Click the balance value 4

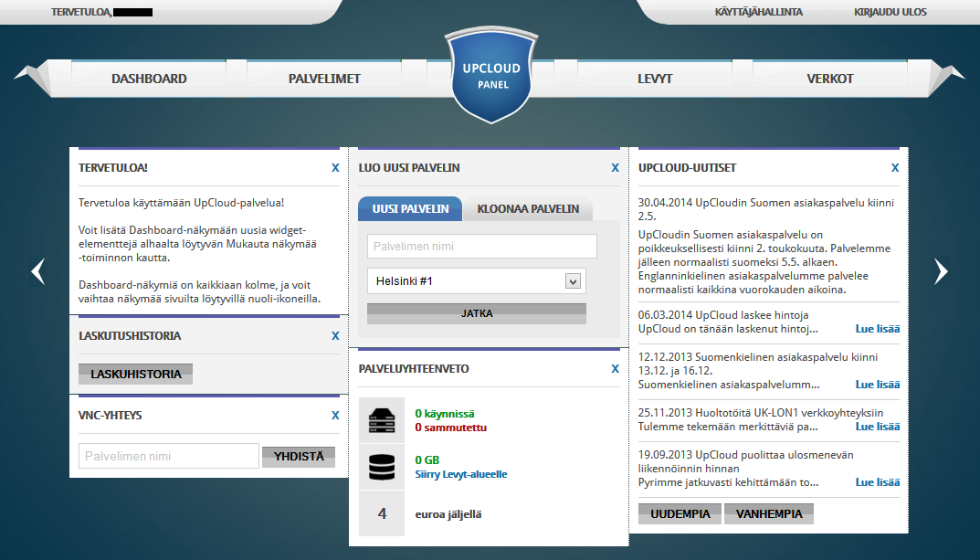[382, 513]
